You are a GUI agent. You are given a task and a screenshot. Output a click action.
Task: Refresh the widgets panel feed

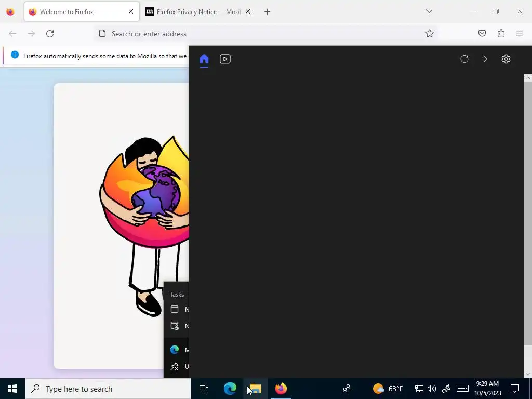pos(464,59)
